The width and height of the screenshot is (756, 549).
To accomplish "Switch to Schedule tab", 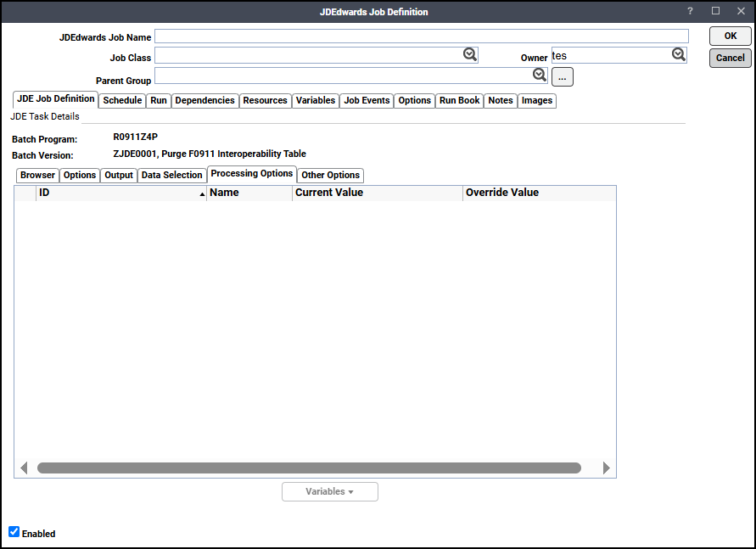I will click(122, 100).
